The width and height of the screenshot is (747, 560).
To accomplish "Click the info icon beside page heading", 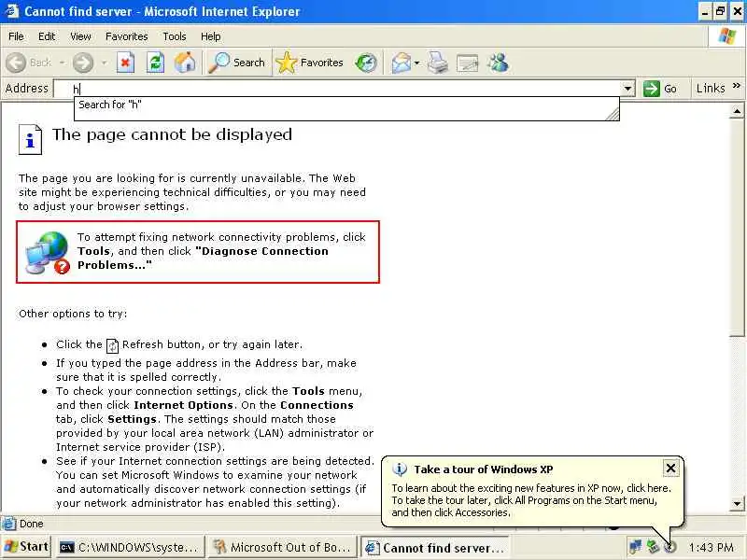I will pos(30,139).
